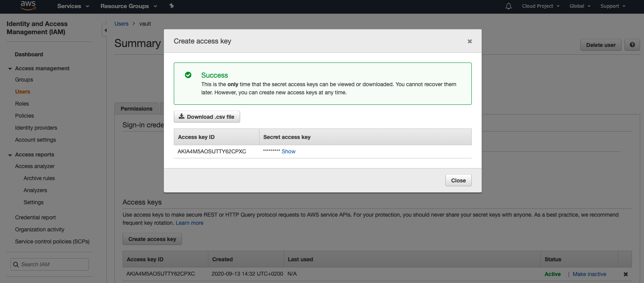
Task: Download the .csv file of credentials
Action: pyautogui.click(x=207, y=117)
